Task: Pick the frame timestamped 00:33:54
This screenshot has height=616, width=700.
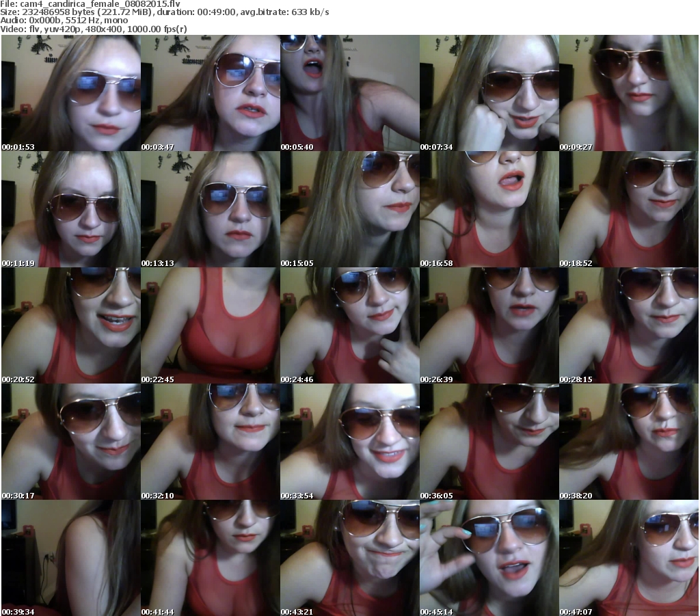Action: (x=349, y=442)
